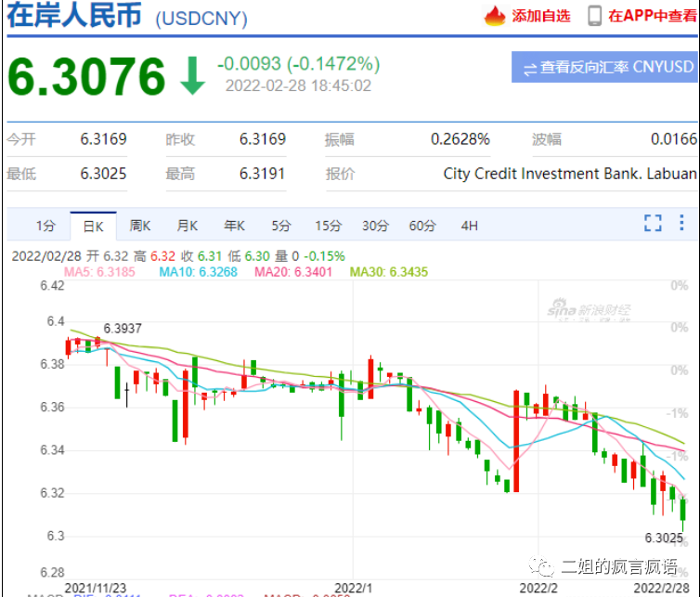700x597 pixels.
Task: Click the MA20: 6.3401 indicator label
Action: tap(293, 272)
